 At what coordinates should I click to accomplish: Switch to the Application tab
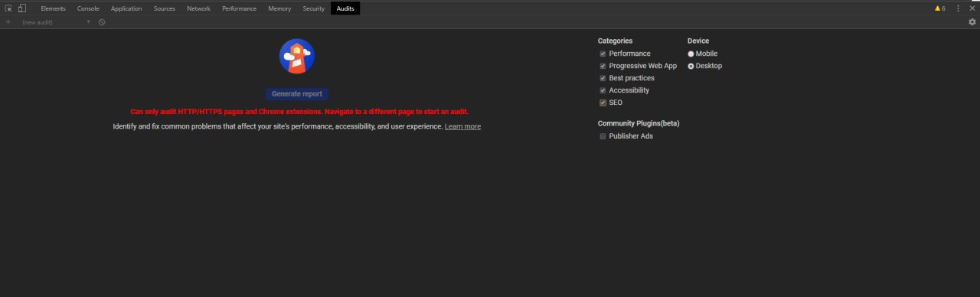pyautogui.click(x=126, y=8)
